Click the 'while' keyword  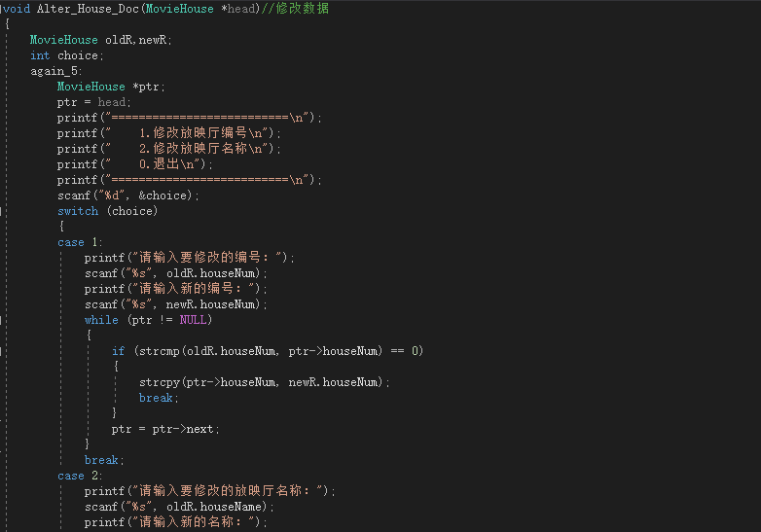101,320
